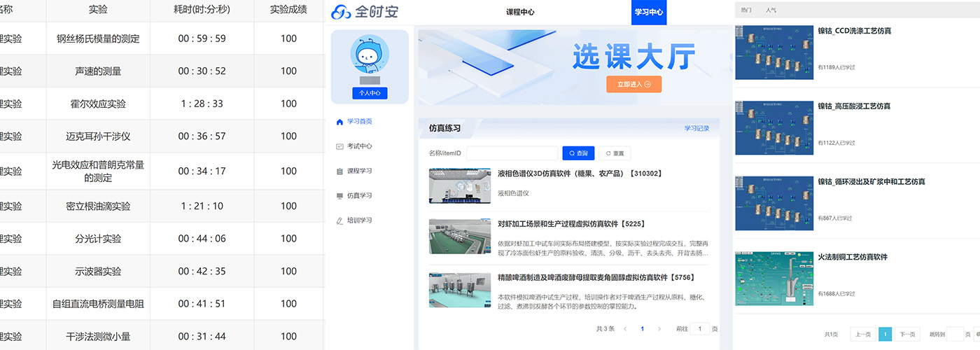Viewport: 980px width, 350px height.
Task: Open 学习首页 via its home icon
Action: (x=340, y=121)
